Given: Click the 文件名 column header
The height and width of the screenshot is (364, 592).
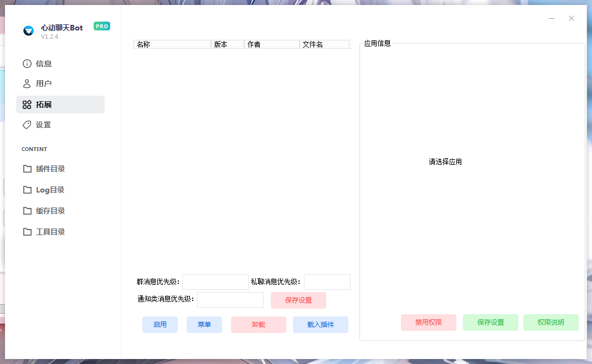Looking at the screenshot, I should pos(324,44).
